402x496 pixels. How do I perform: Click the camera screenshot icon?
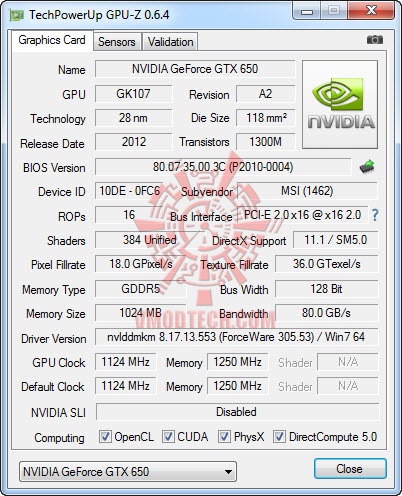(x=375, y=40)
